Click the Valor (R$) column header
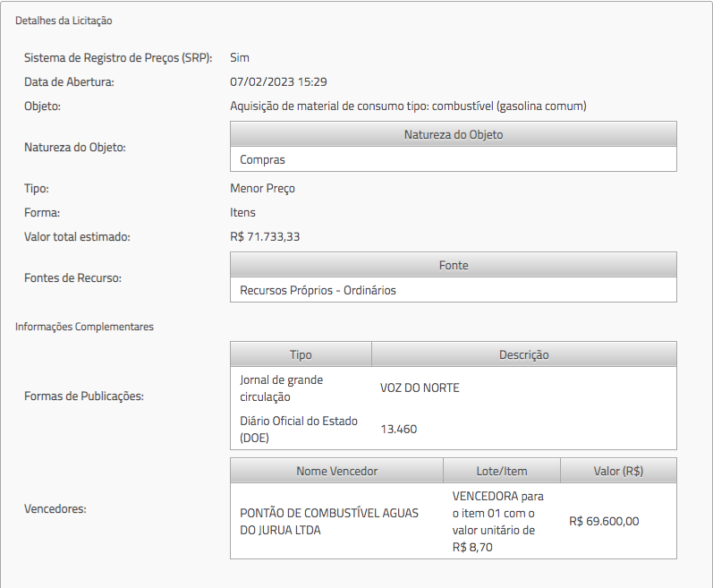 [x=618, y=471]
